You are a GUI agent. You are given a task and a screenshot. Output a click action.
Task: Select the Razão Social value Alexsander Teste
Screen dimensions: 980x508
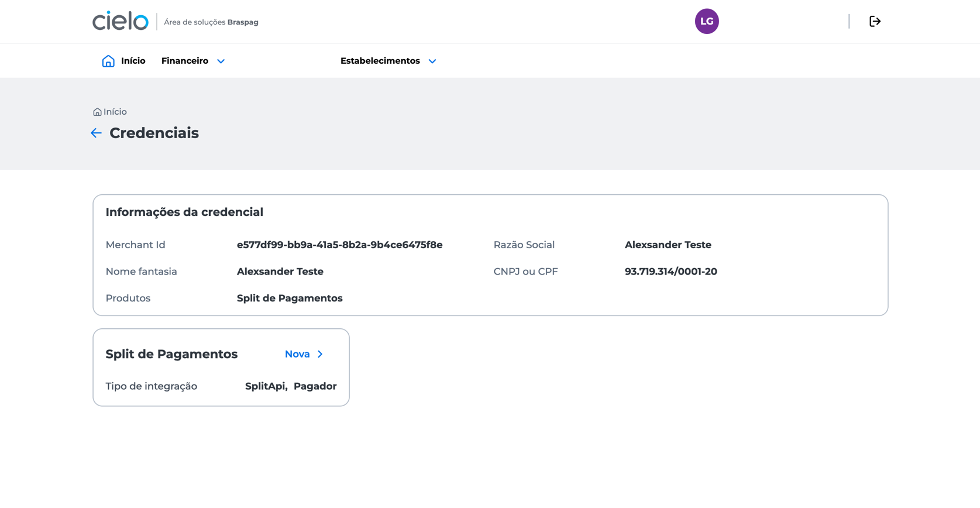click(x=668, y=245)
